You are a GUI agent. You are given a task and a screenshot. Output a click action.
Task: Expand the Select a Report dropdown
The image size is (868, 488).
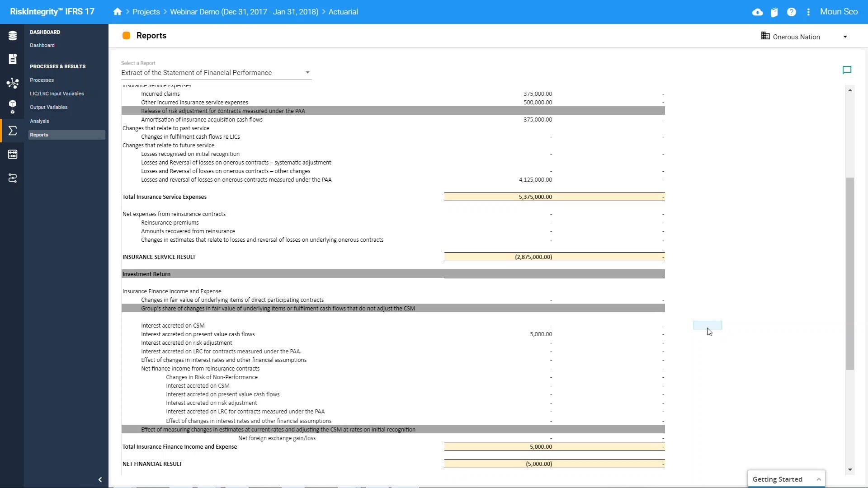[x=307, y=73]
